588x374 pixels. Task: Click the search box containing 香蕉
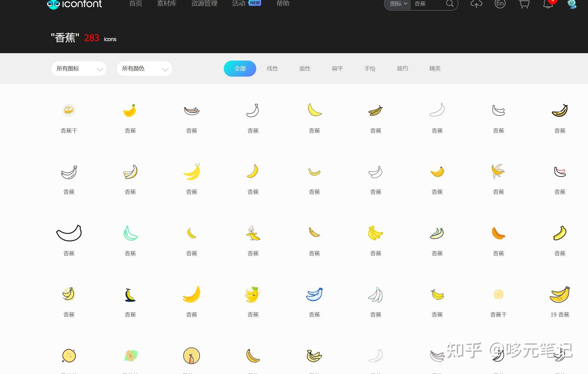(x=428, y=4)
